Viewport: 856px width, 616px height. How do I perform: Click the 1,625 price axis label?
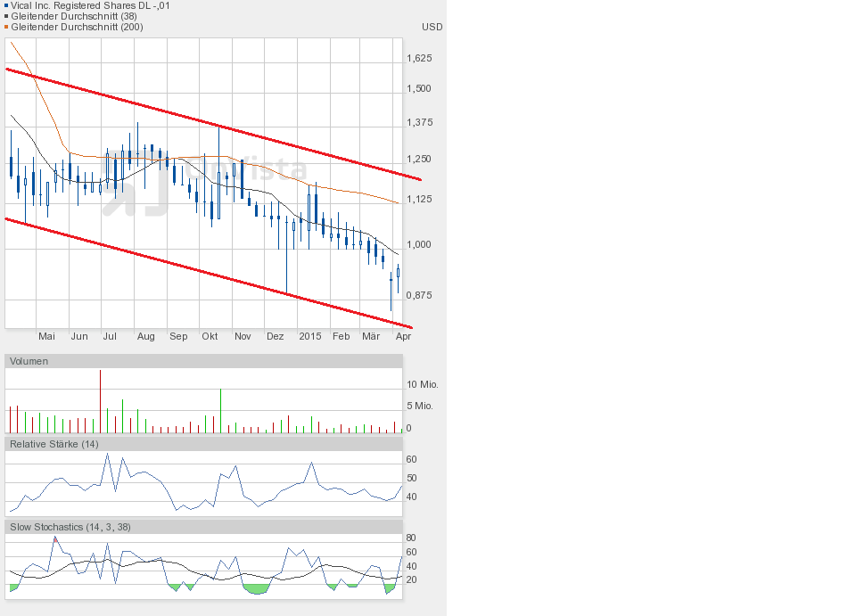(x=419, y=58)
